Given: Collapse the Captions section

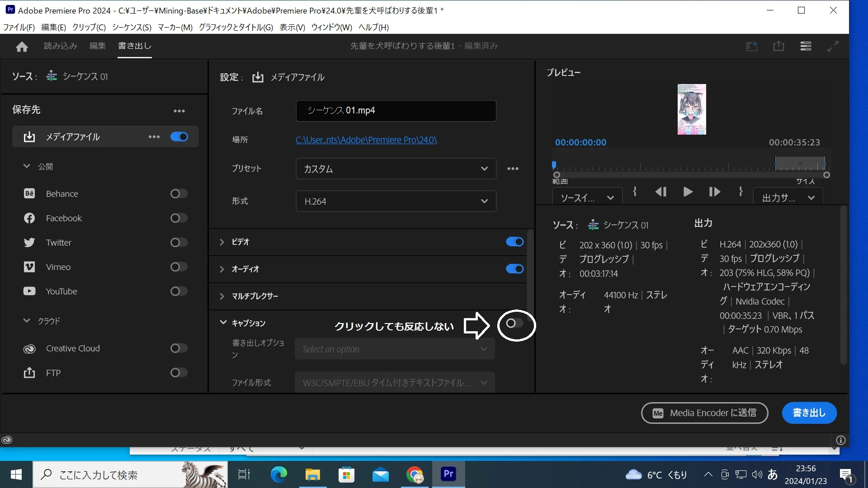Looking at the screenshot, I should tap(223, 323).
